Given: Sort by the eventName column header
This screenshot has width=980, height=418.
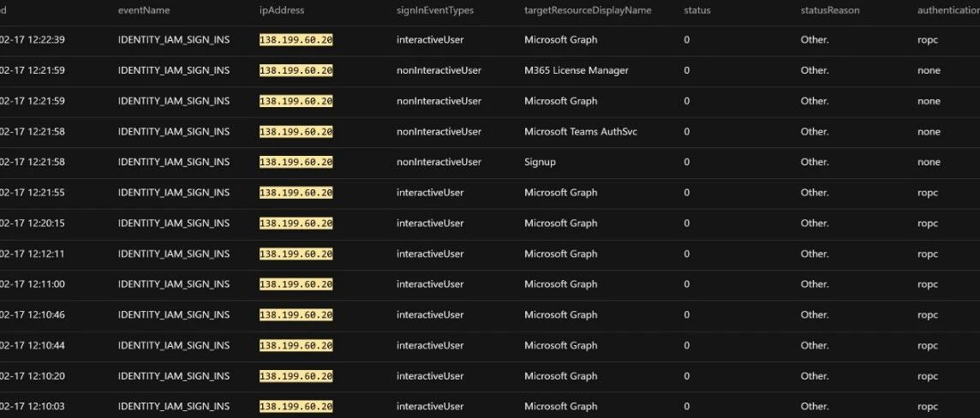Looking at the screenshot, I should [144, 10].
